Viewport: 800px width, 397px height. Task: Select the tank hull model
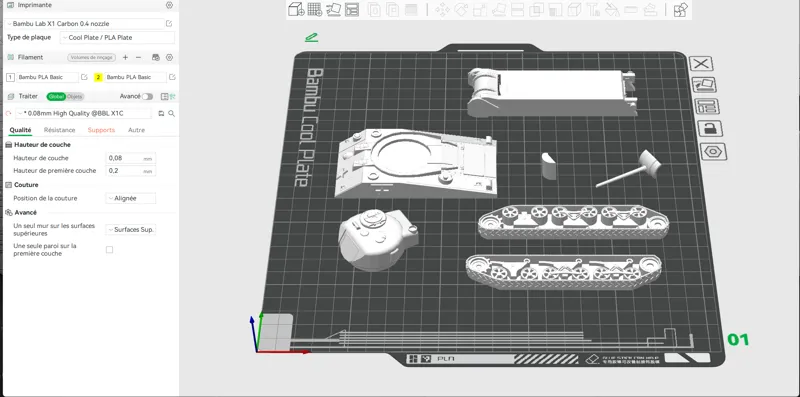coord(415,163)
